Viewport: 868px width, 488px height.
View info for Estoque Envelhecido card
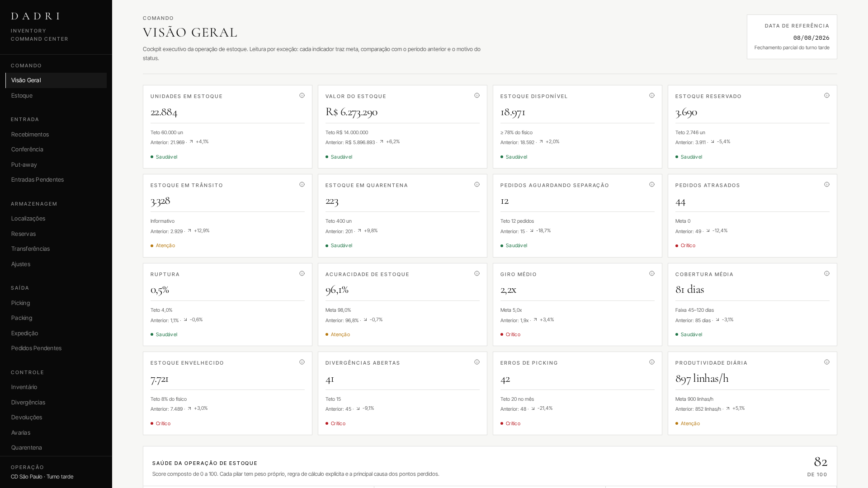(302, 362)
